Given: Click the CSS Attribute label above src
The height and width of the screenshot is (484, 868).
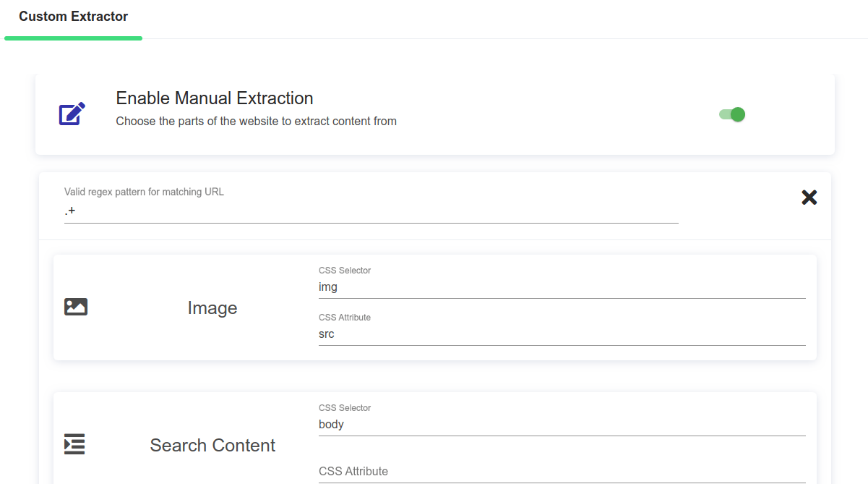Looking at the screenshot, I should click(345, 317).
